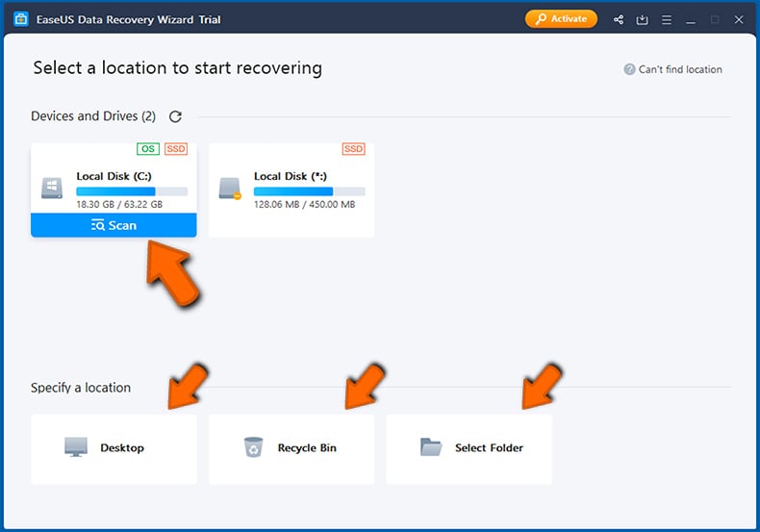Choose the Desktop location
The height and width of the screenshot is (532, 760).
(x=114, y=449)
